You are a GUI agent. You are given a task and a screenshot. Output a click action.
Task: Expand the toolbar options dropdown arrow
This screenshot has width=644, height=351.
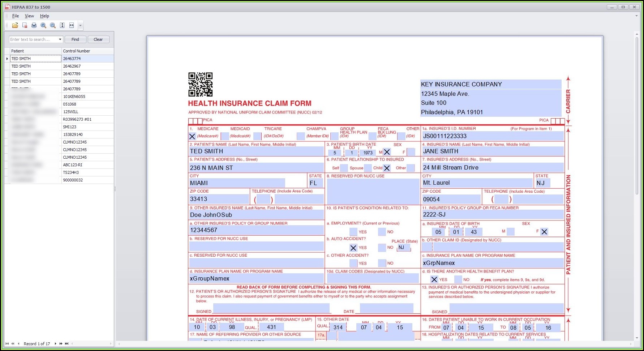click(80, 26)
